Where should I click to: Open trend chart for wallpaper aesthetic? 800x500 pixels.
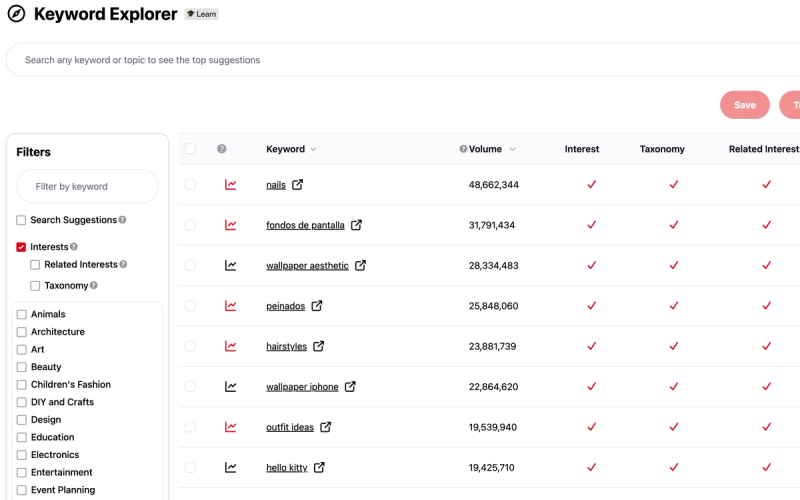(231, 265)
